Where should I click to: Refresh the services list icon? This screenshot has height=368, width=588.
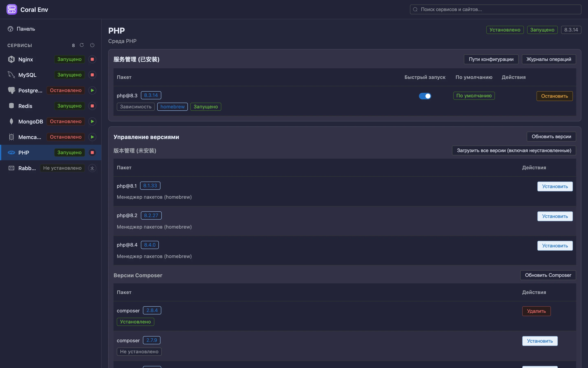tap(82, 45)
